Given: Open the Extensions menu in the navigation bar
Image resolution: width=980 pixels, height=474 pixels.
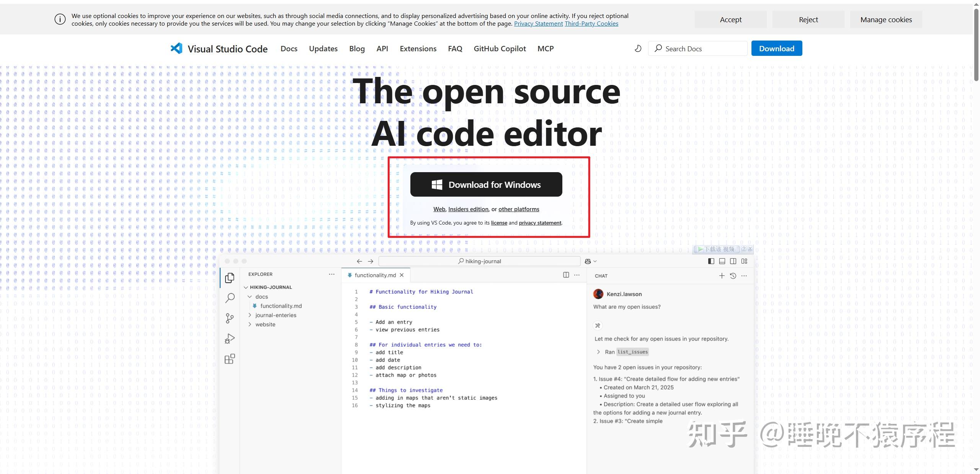Looking at the screenshot, I should pos(418,49).
